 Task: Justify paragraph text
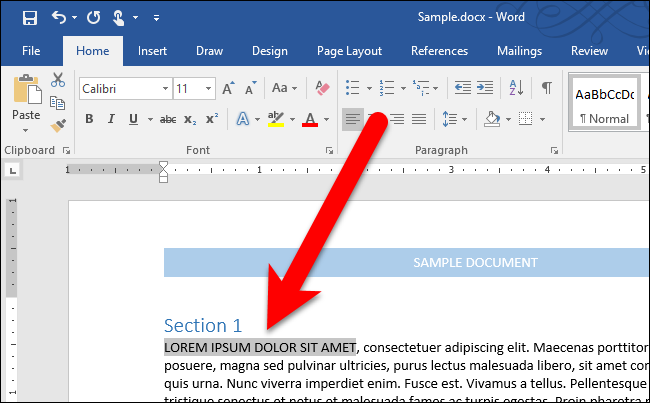419,119
